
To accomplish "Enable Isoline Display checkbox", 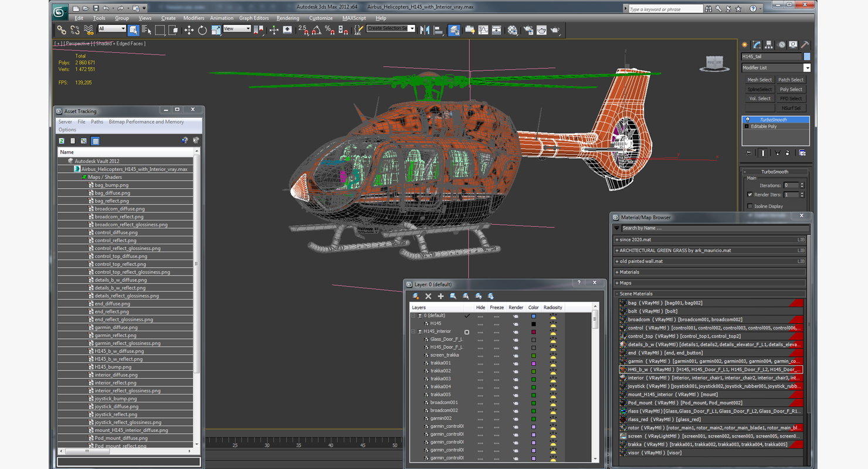I will tap(750, 206).
